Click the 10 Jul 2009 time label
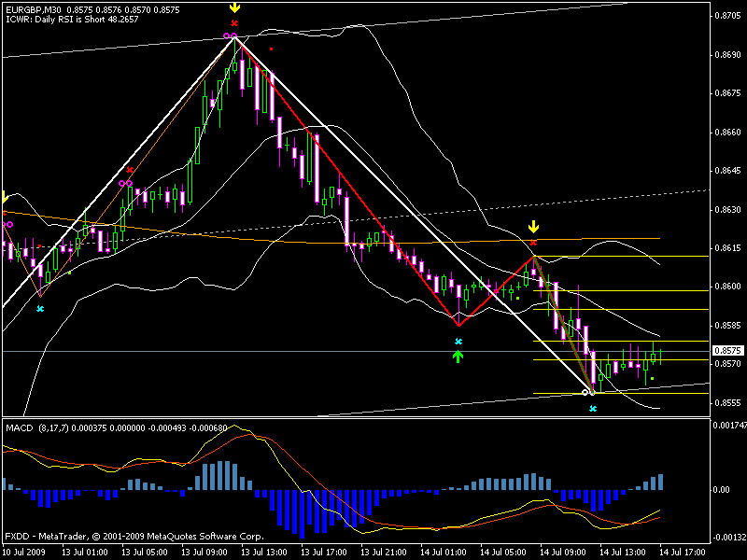747x560 pixels. tap(24, 553)
